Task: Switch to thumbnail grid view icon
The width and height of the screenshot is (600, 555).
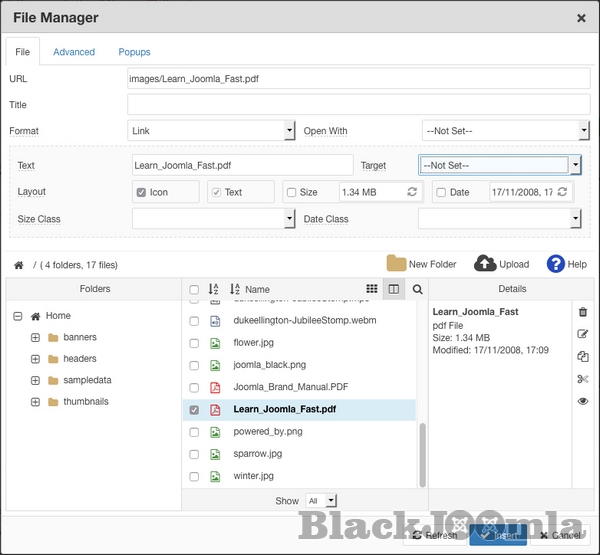Action: [372, 289]
